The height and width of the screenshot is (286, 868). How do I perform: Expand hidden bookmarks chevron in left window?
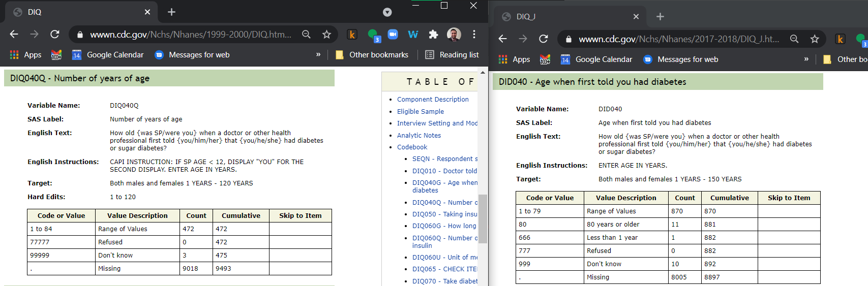[x=318, y=54]
